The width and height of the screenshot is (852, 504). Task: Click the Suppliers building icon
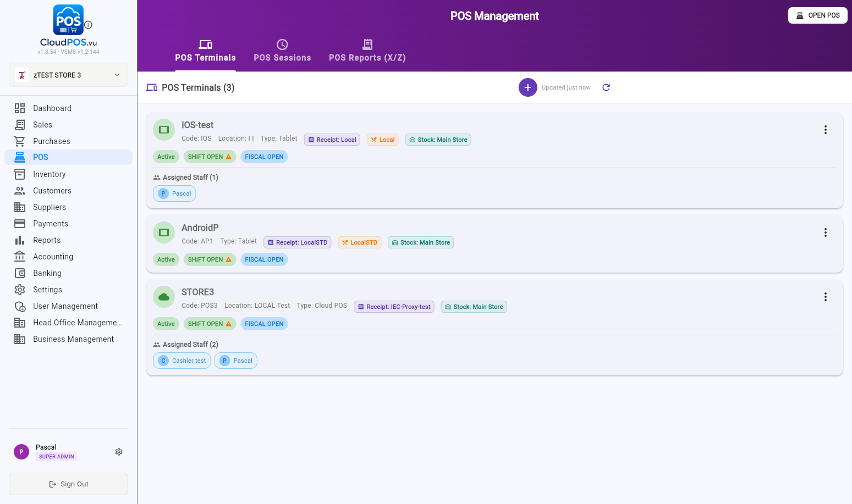coord(20,207)
